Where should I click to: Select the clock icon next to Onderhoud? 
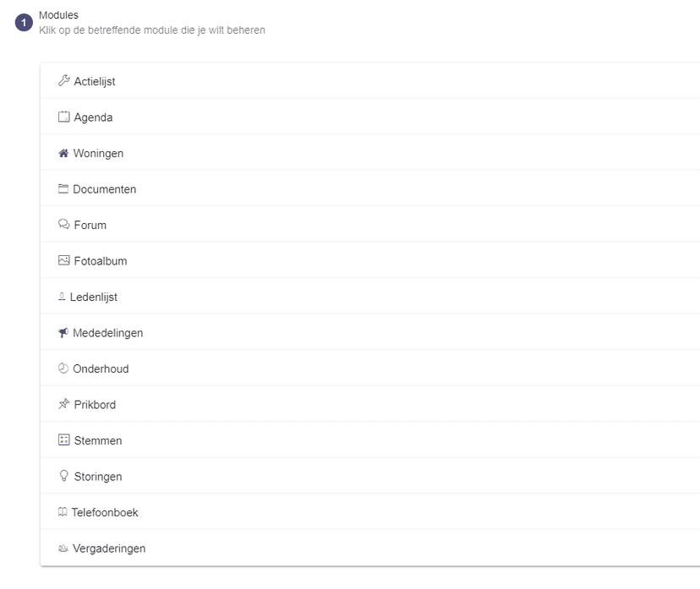pos(63,368)
